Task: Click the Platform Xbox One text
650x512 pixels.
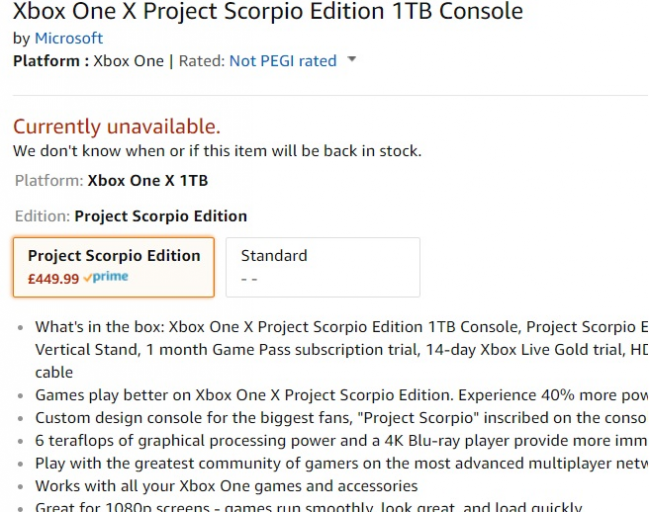Action: (88, 61)
